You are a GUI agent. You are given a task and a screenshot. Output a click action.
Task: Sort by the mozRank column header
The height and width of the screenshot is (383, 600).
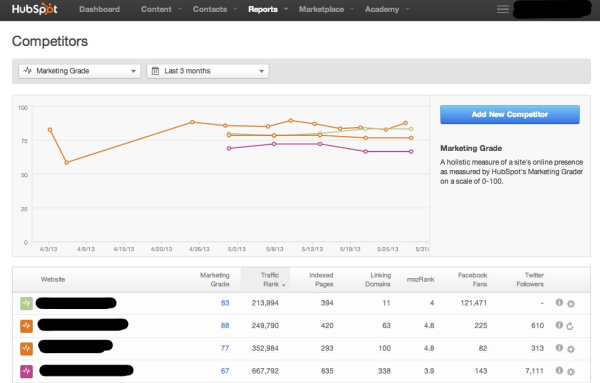[421, 279]
